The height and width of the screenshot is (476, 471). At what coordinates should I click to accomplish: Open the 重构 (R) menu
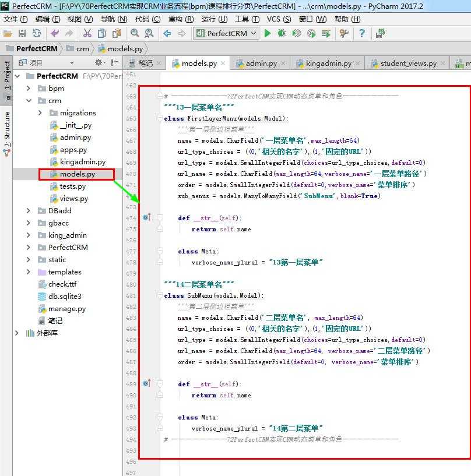(181, 19)
